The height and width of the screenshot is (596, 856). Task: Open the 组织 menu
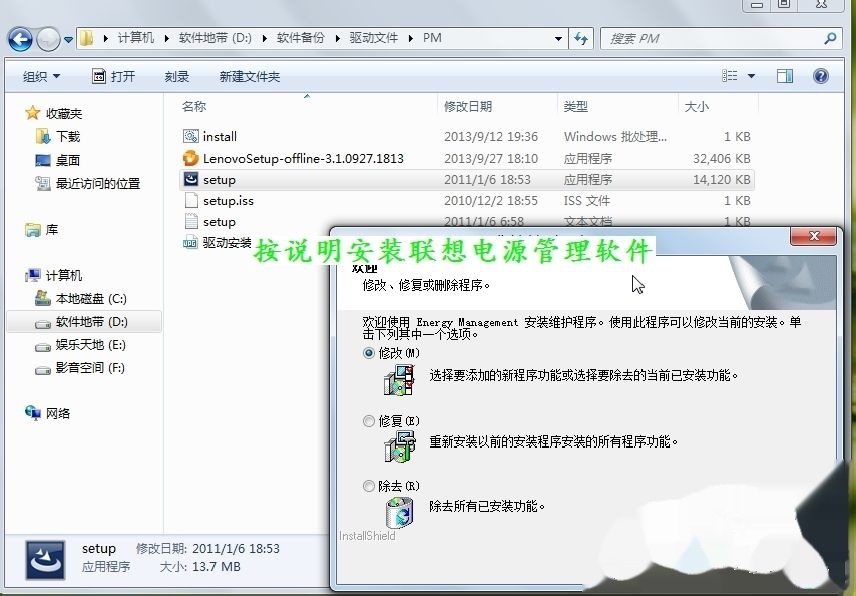pos(41,76)
